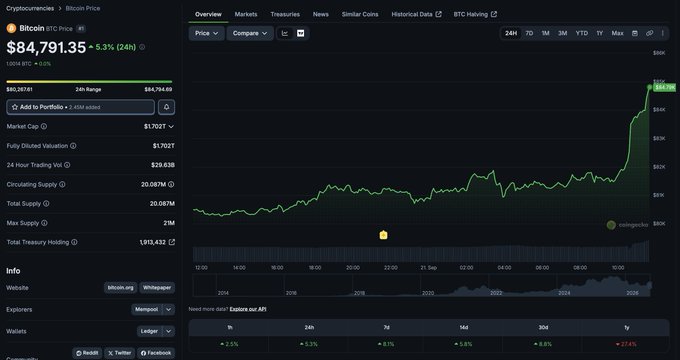The image size is (680, 360).
Task: Open the chart more options menu
Action: pyautogui.click(x=662, y=33)
